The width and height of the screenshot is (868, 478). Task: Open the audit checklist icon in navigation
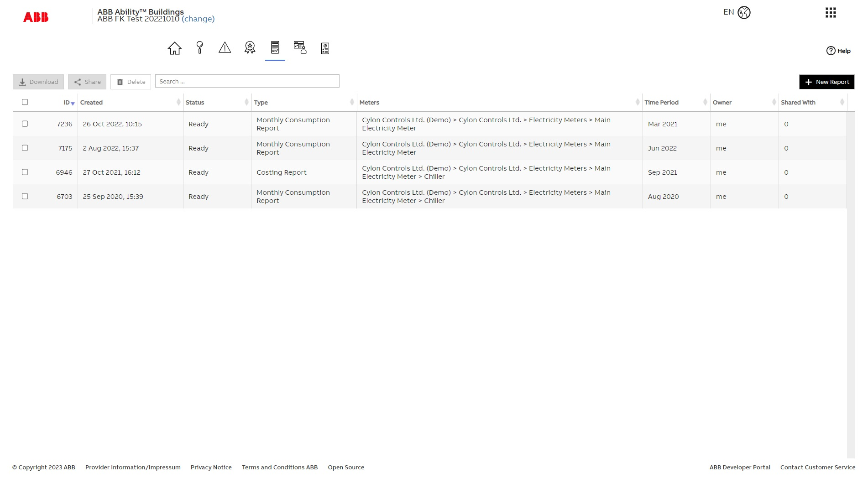pyautogui.click(x=325, y=48)
